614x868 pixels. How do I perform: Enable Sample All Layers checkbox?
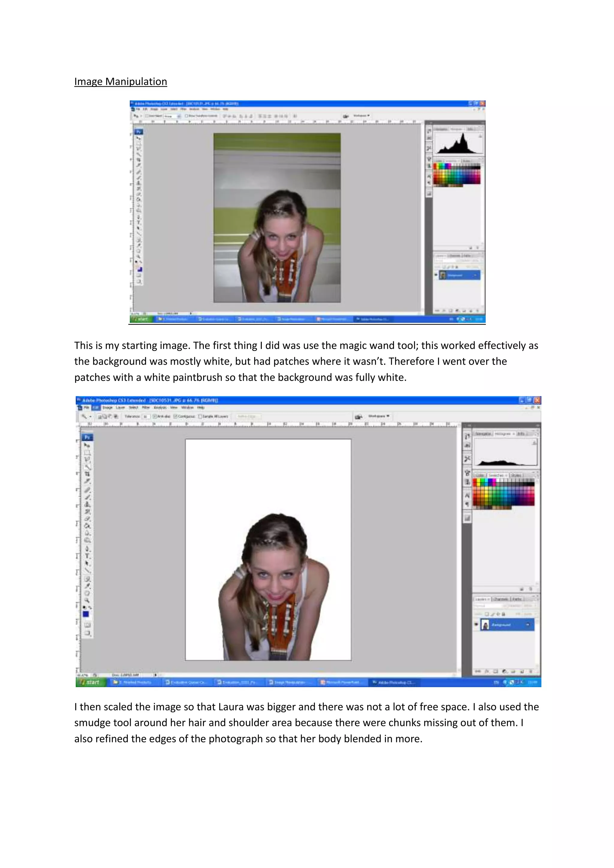[200, 416]
